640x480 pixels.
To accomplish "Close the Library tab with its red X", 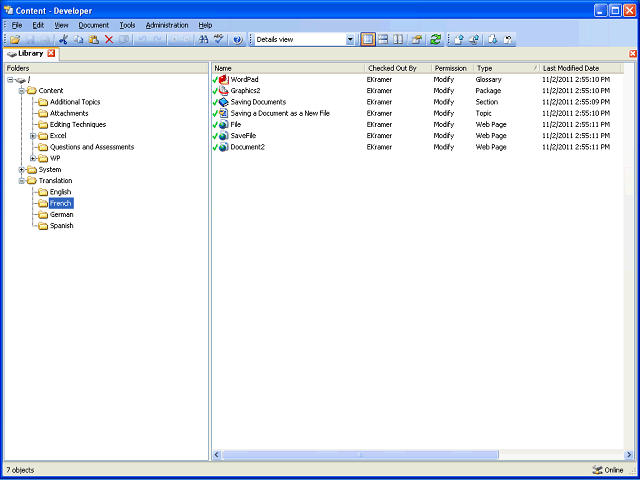I will [51, 53].
